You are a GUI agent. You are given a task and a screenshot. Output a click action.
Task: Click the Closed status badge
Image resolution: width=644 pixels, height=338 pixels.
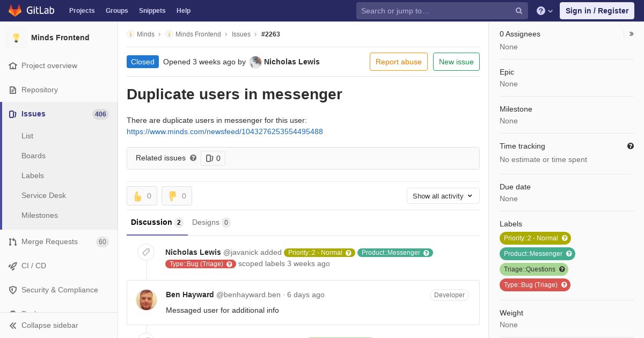pos(143,62)
